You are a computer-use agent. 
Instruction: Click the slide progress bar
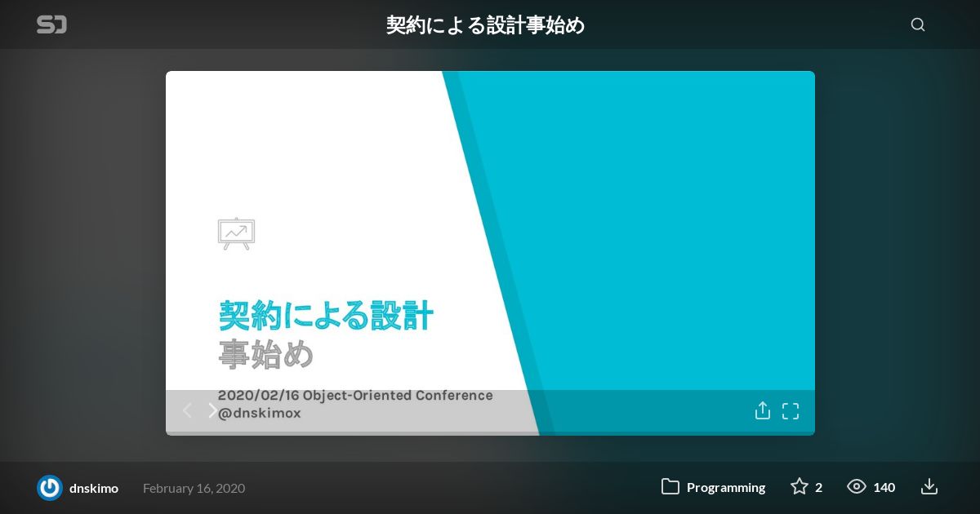tap(490, 433)
